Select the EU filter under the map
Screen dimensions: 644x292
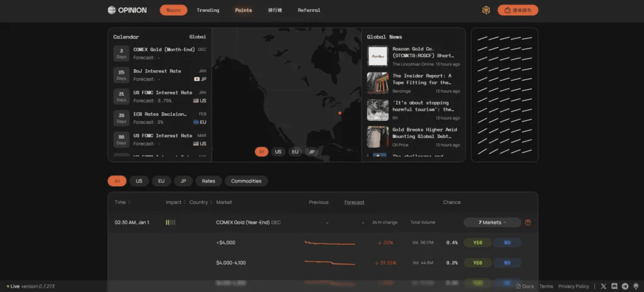click(x=295, y=152)
